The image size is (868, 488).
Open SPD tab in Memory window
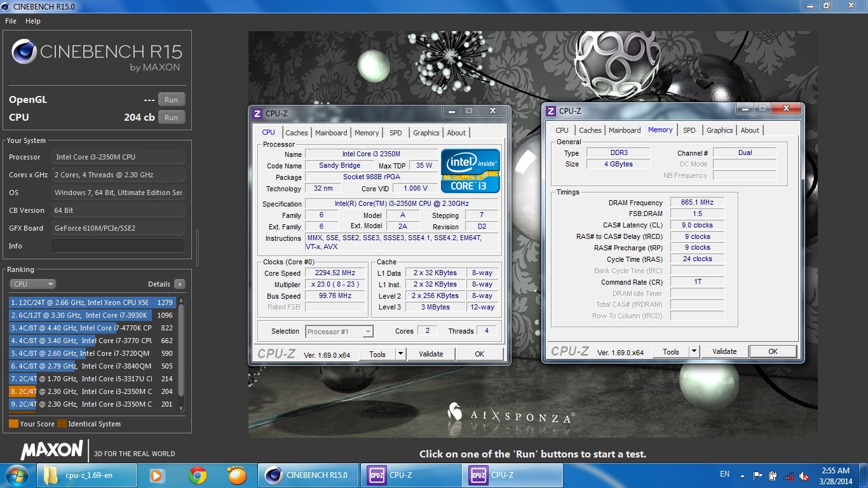click(x=689, y=130)
